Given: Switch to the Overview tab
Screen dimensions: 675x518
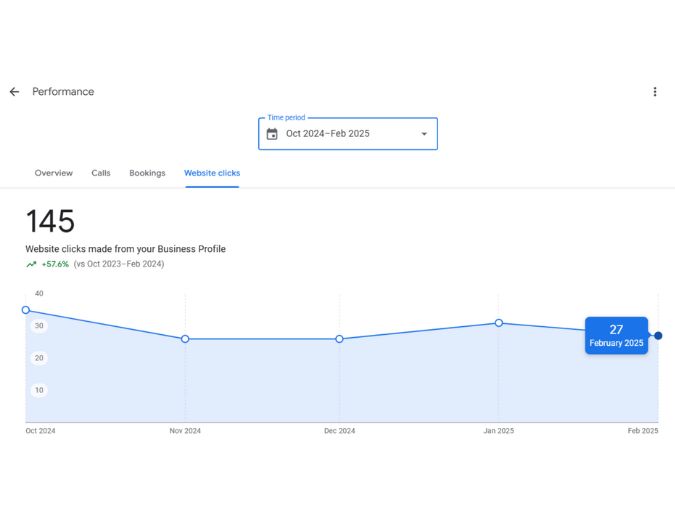Looking at the screenshot, I should click(x=54, y=173).
